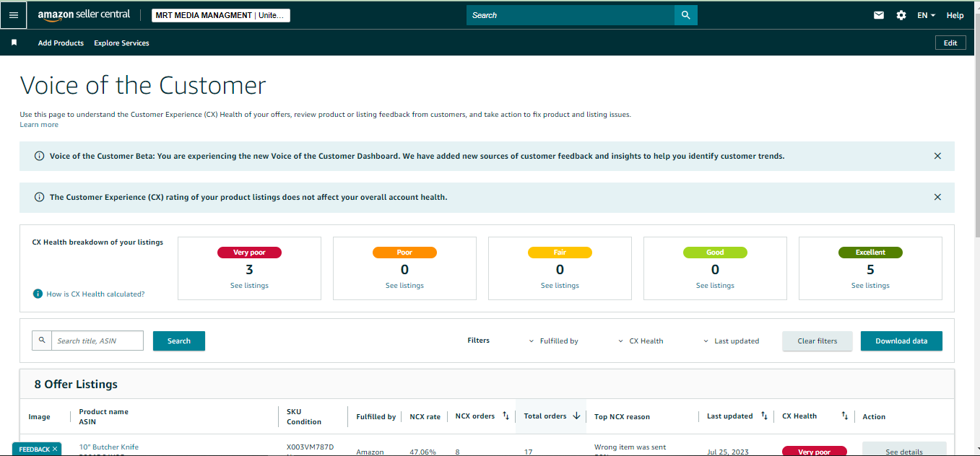Click the teal Search button
The image size is (980, 456).
(179, 341)
